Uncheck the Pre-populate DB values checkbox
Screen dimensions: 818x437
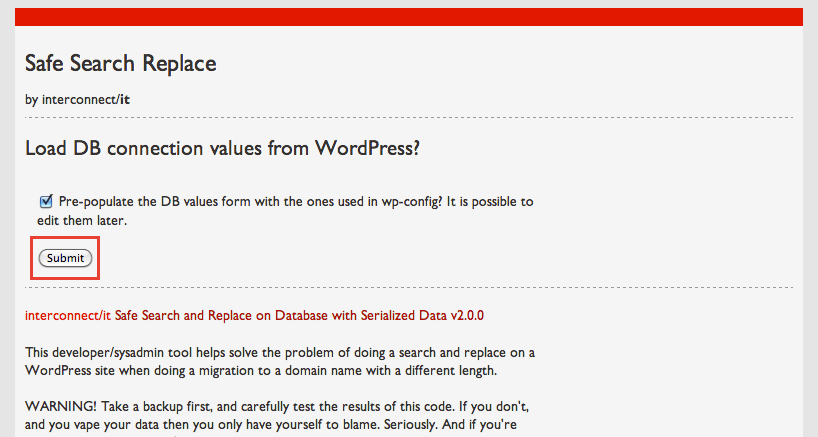tap(46, 201)
